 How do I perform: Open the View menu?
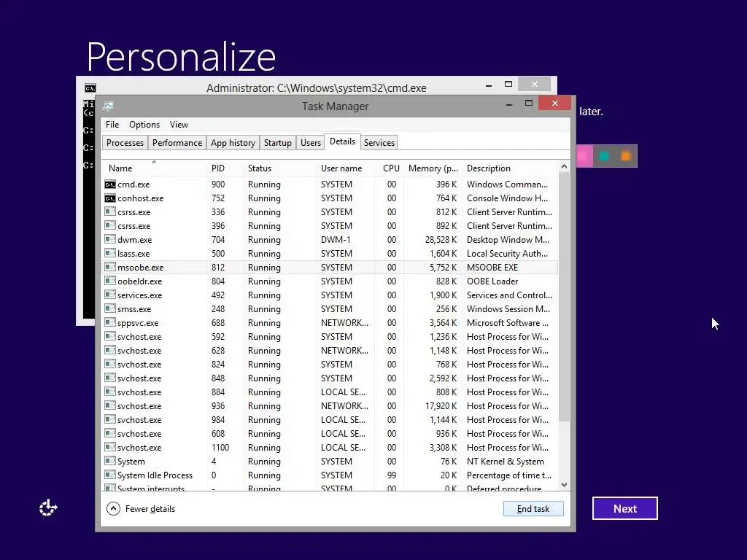coord(179,124)
